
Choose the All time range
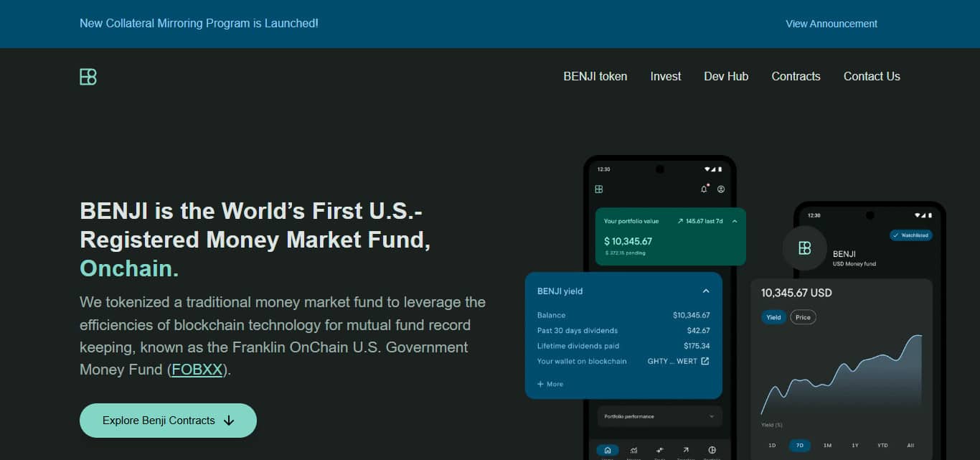tap(910, 446)
